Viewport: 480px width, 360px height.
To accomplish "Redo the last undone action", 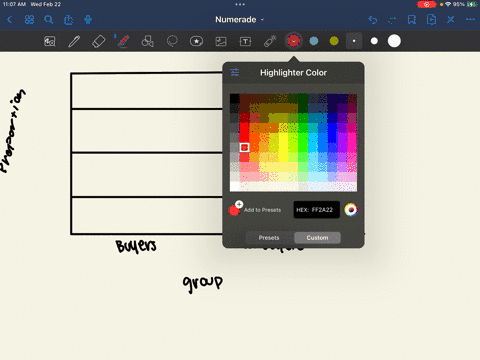I will (x=392, y=20).
